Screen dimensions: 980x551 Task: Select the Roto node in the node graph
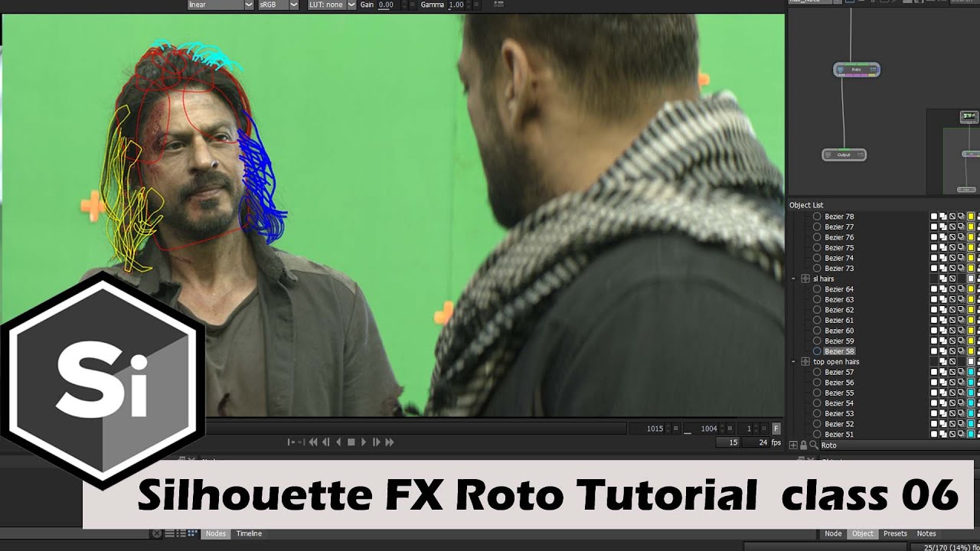click(857, 70)
